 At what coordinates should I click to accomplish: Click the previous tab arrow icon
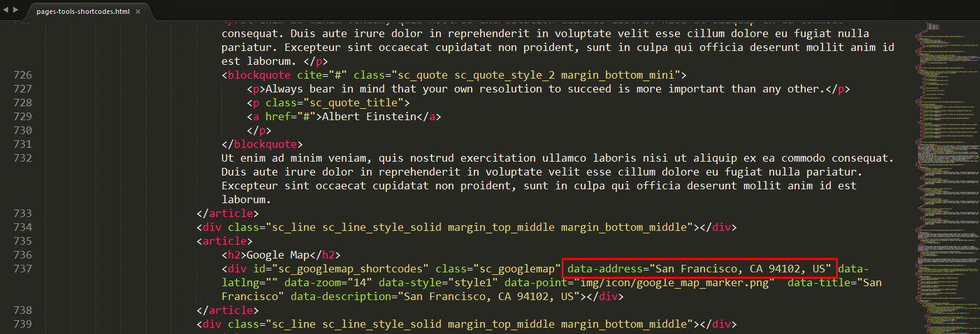pos(6,11)
